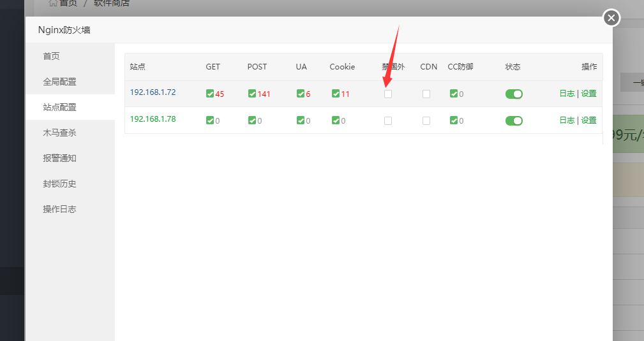Click the 192.168.1.78 site name
Viewport: 644px width, 341px height.
click(x=153, y=119)
